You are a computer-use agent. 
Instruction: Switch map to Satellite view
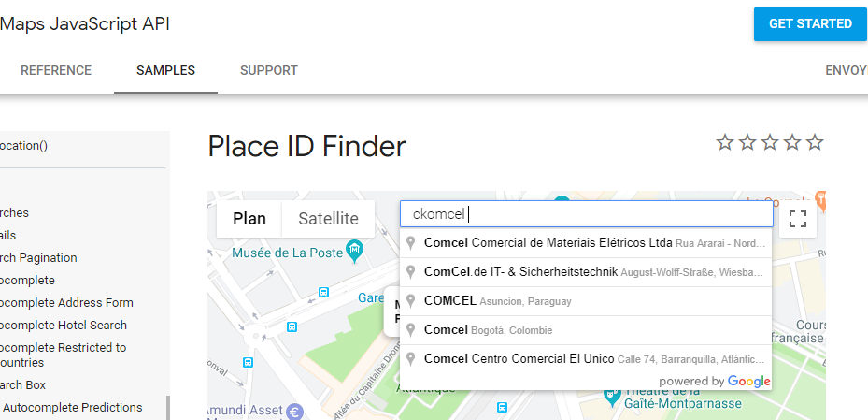[328, 219]
